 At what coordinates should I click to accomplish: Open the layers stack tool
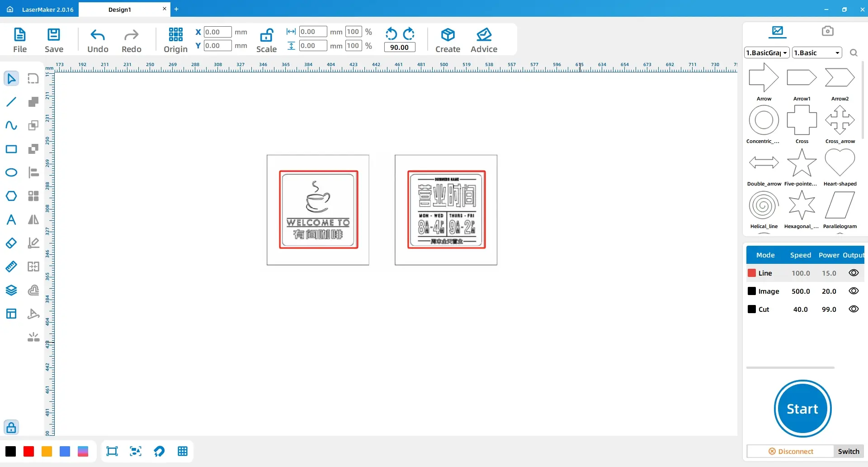click(x=11, y=290)
